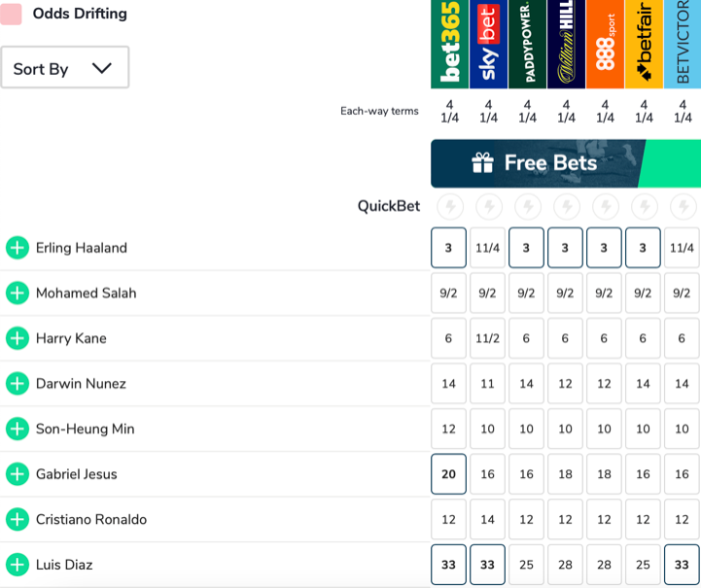Viewport: 701px width, 588px height.
Task: Add Mohamed Salah using plus icon
Action: tap(18, 293)
